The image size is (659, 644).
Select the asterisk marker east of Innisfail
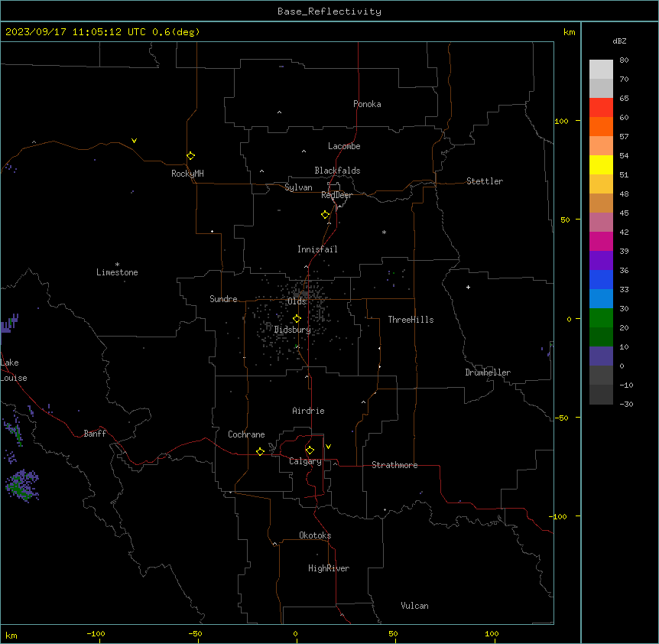point(384,232)
